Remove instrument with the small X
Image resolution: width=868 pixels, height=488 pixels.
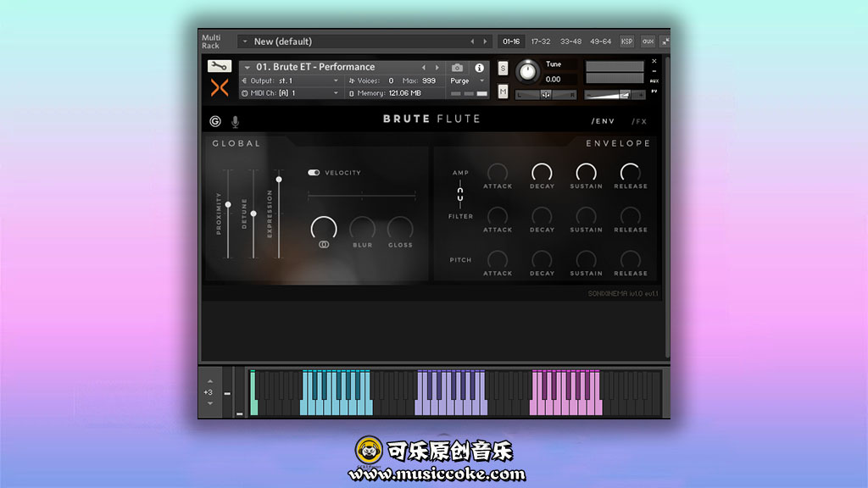(654, 61)
